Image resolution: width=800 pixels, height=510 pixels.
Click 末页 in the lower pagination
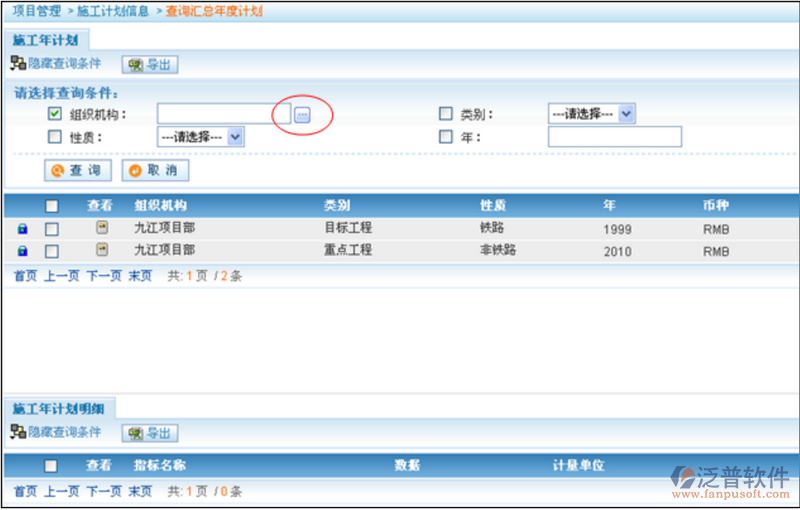(x=140, y=491)
